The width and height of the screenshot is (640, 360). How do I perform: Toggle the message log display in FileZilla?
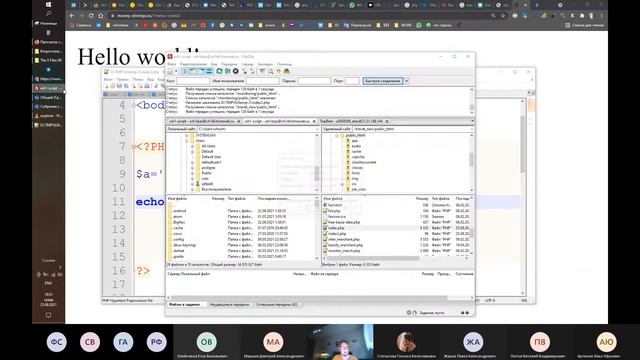coord(185,71)
